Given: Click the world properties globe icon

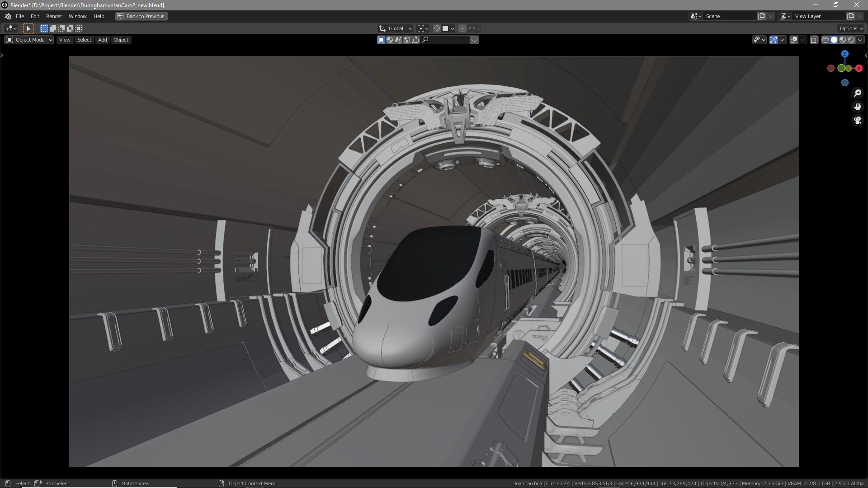Looking at the screenshot, I should (x=407, y=40).
